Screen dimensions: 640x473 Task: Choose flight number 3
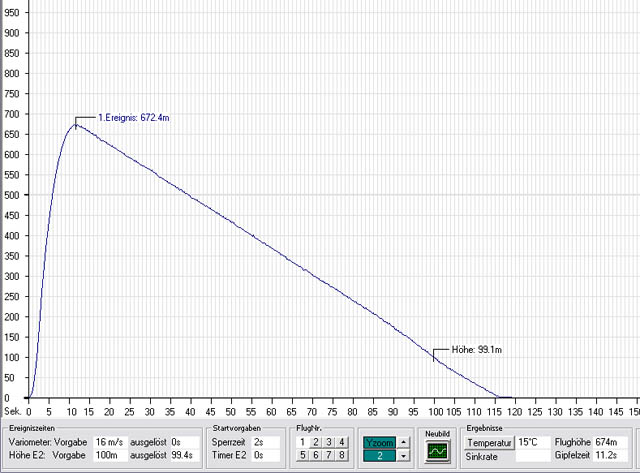329,442
